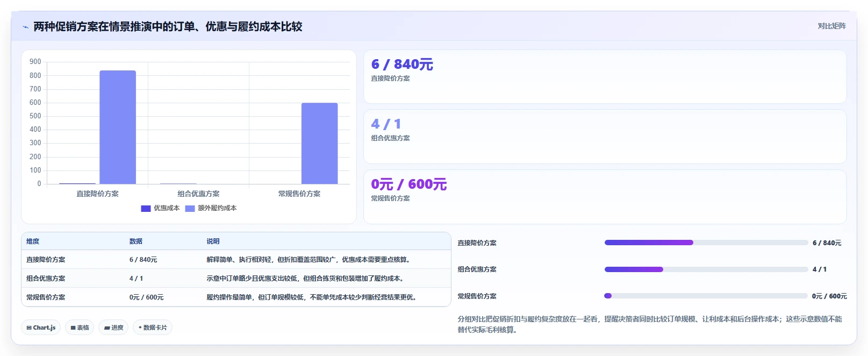Open the 0元 / 600元 stat card
Image resolution: width=868 pixels, height=356 pixels.
tap(605, 197)
